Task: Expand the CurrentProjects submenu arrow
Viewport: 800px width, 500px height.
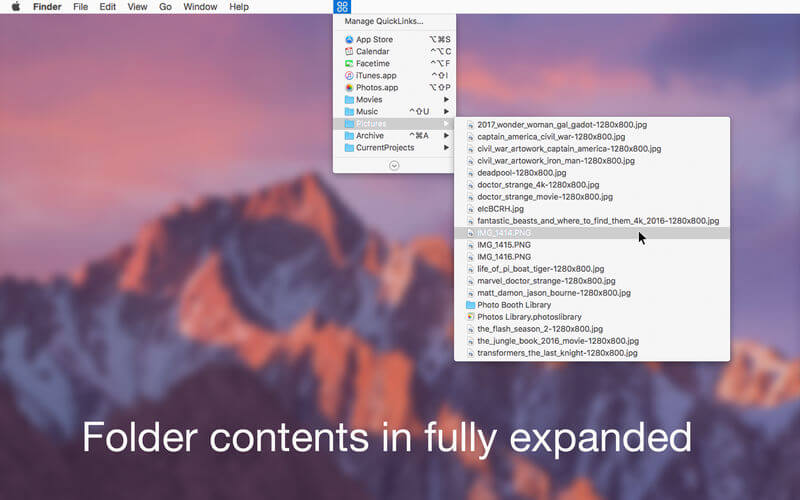Action: tap(446, 147)
